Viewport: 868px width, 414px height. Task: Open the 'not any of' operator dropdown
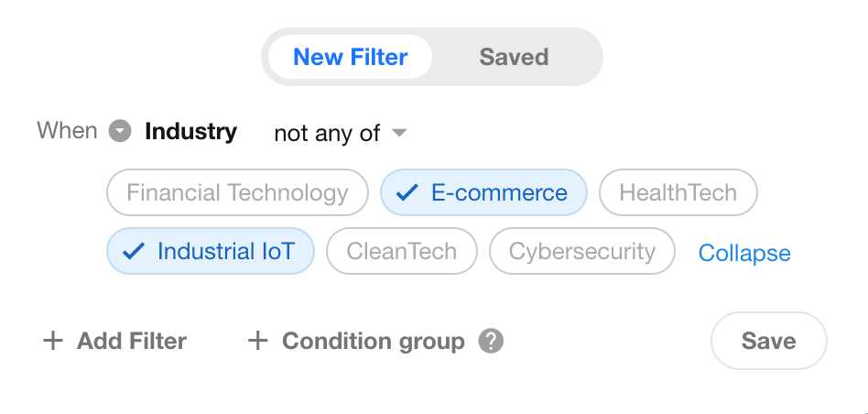(x=341, y=133)
